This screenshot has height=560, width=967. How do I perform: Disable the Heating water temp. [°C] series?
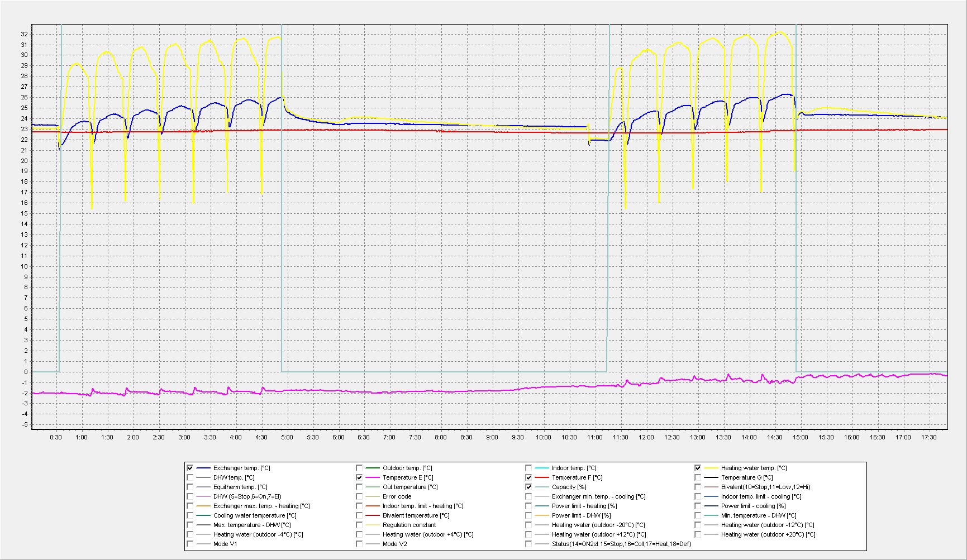click(x=698, y=468)
